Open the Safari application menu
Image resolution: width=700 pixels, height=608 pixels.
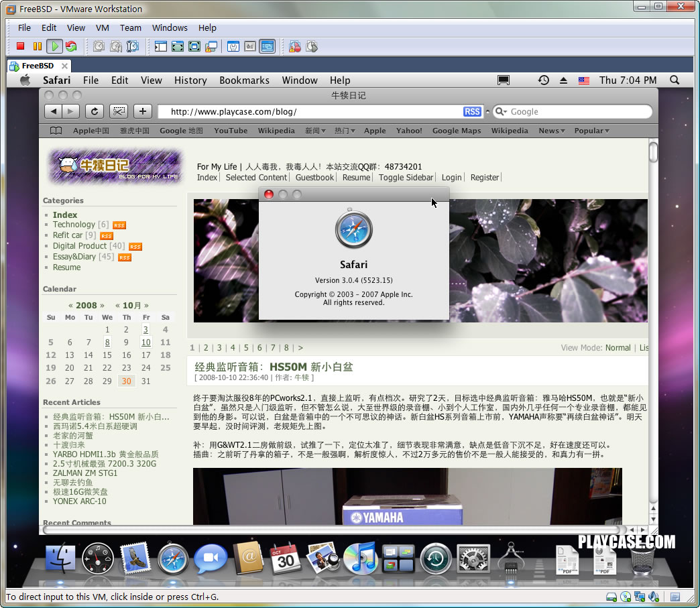pos(57,80)
